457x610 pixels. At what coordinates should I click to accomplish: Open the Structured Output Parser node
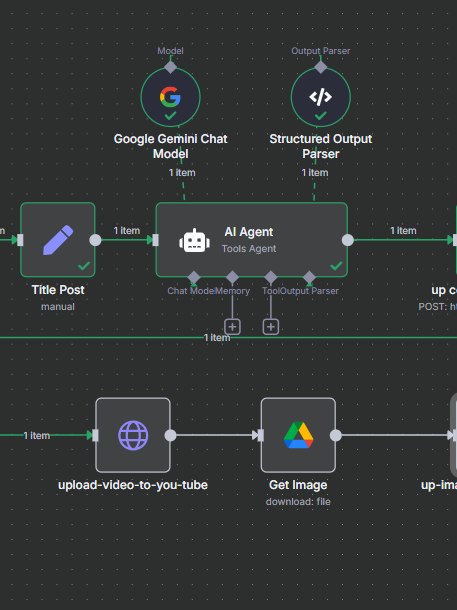320,97
